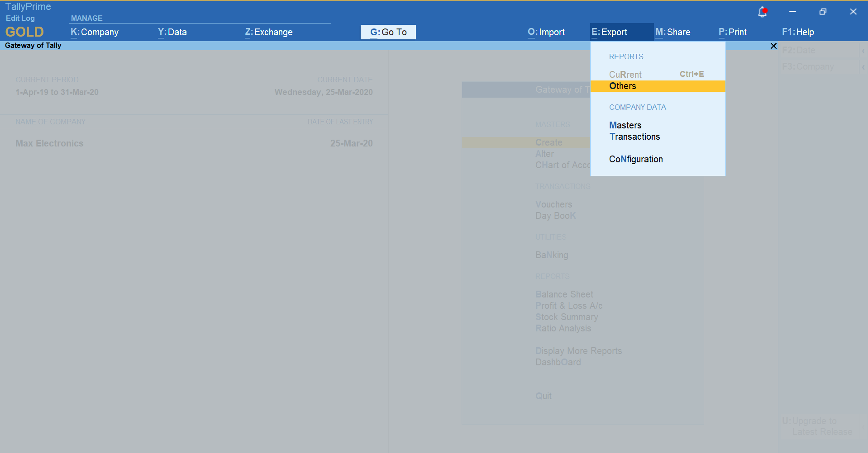Open F1: Help
This screenshot has height=453, width=868.
click(798, 32)
